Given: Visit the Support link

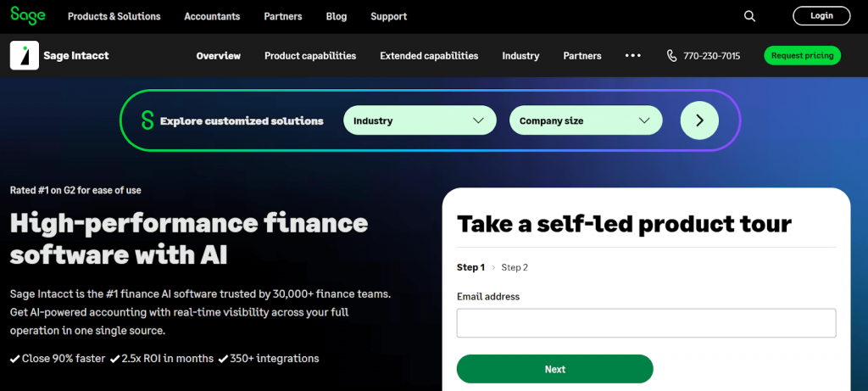Looking at the screenshot, I should pyautogui.click(x=388, y=16).
